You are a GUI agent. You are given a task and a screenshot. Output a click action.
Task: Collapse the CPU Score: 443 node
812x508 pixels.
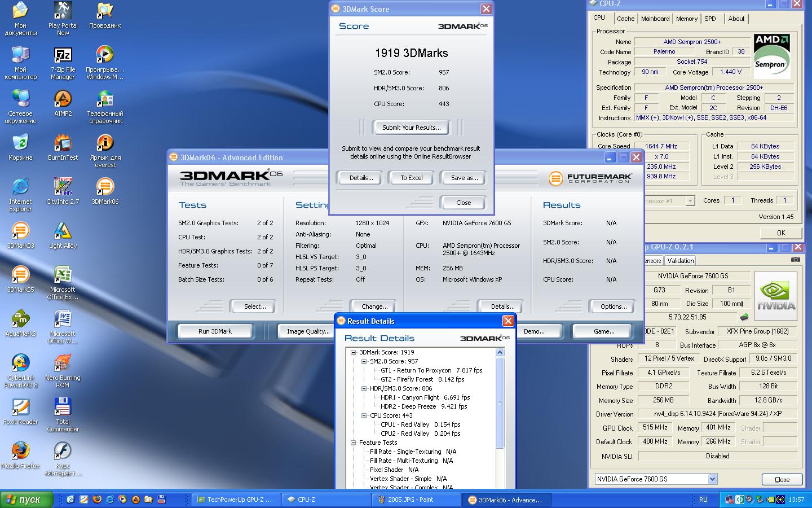pyautogui.click(x=364, y=415)
